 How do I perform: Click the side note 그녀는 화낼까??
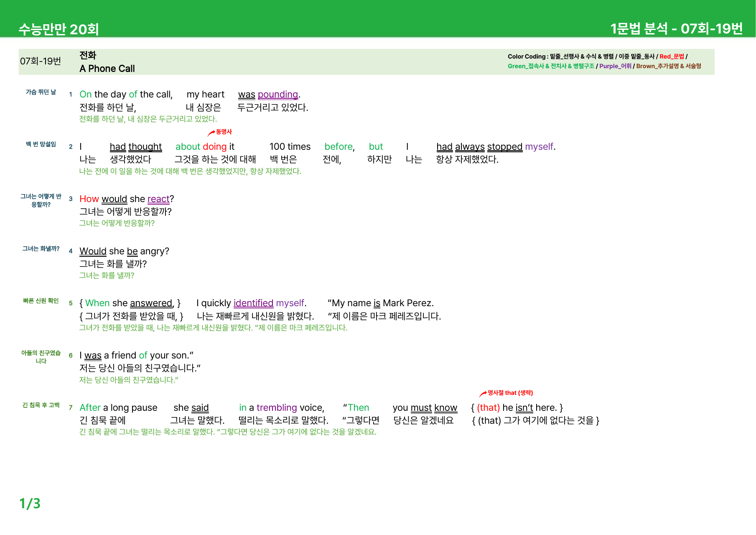(x=41, y=248)
